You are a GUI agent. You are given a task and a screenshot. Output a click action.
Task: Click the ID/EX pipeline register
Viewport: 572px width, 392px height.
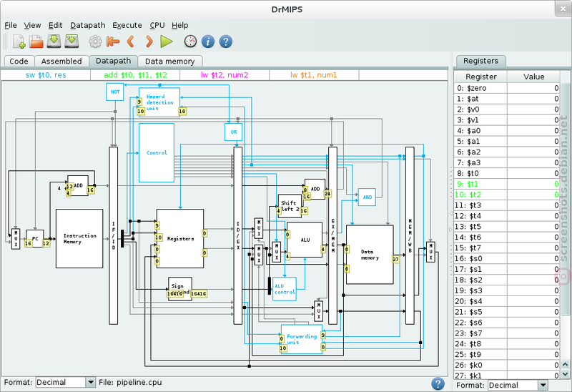click(x=238, y=235)
